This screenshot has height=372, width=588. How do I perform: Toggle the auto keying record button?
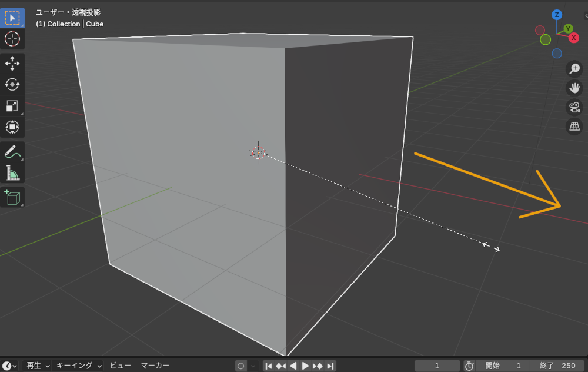tap(240, 366)
